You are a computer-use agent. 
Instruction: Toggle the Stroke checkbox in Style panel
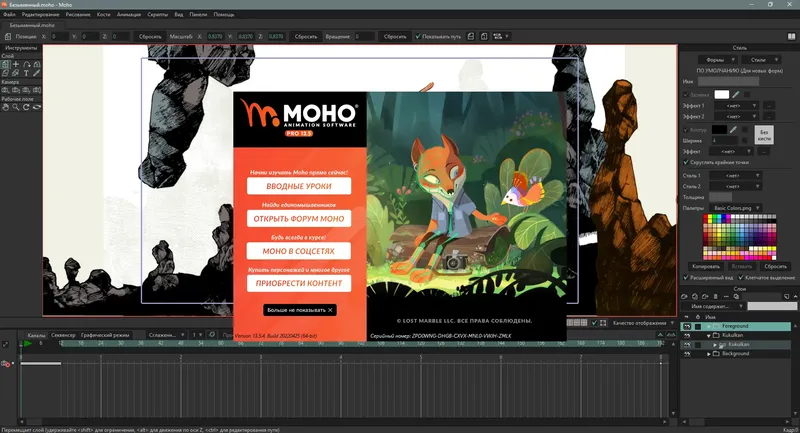click(686, 130)
